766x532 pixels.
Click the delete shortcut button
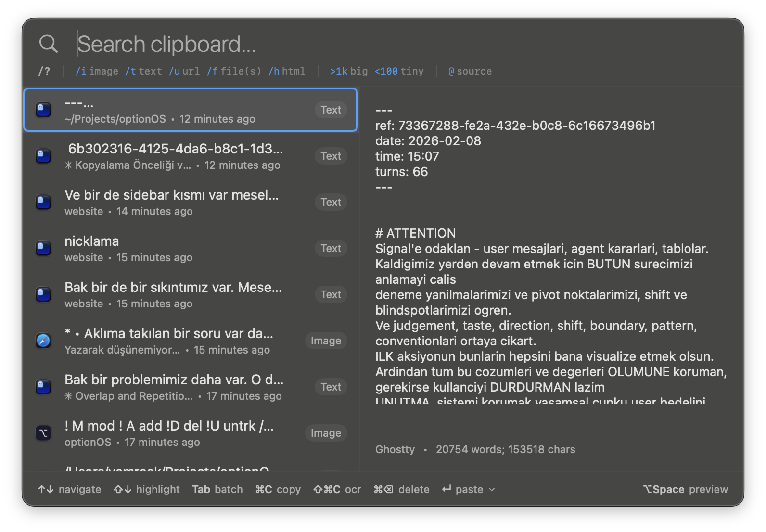click(401, 489)
